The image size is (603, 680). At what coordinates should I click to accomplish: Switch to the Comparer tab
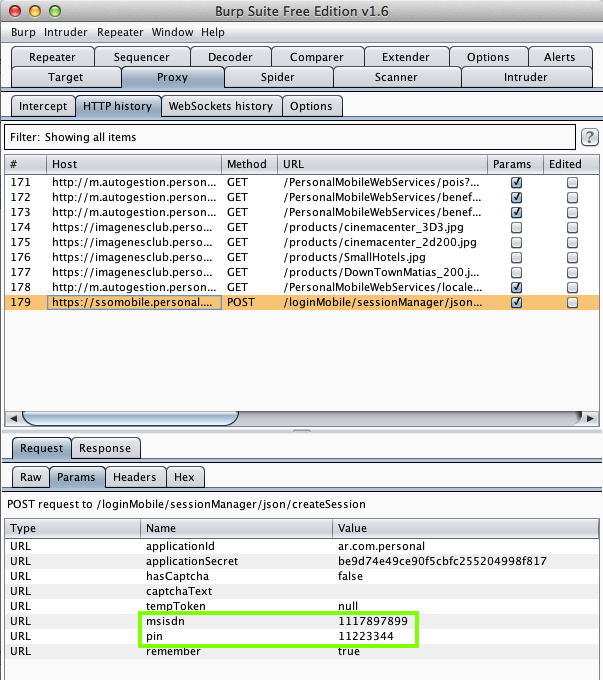317,57
